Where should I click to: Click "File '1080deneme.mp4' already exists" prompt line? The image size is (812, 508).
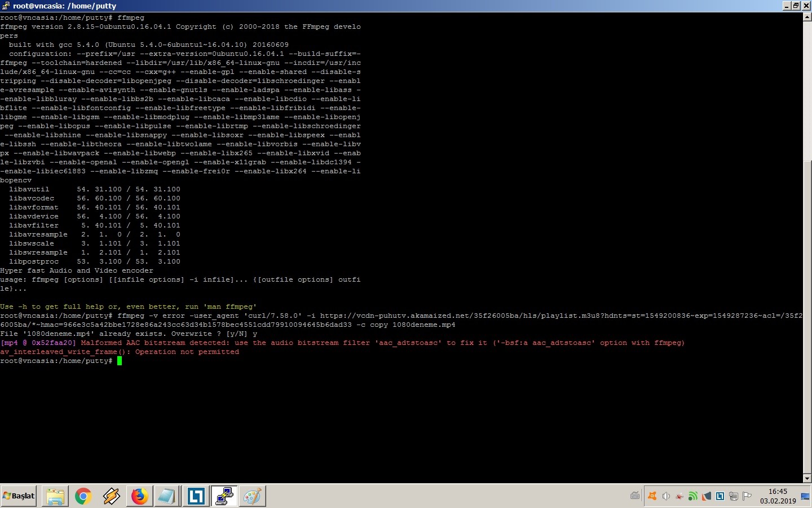[129, 334]
